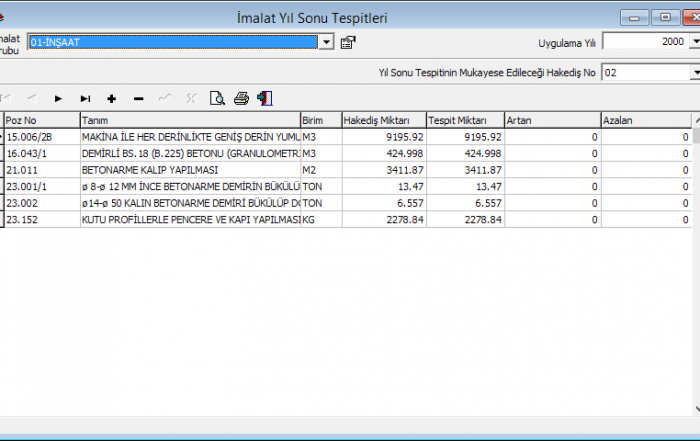
Task: Click the Uygulama Yılı field showing 2000
Action: (644, 41)
